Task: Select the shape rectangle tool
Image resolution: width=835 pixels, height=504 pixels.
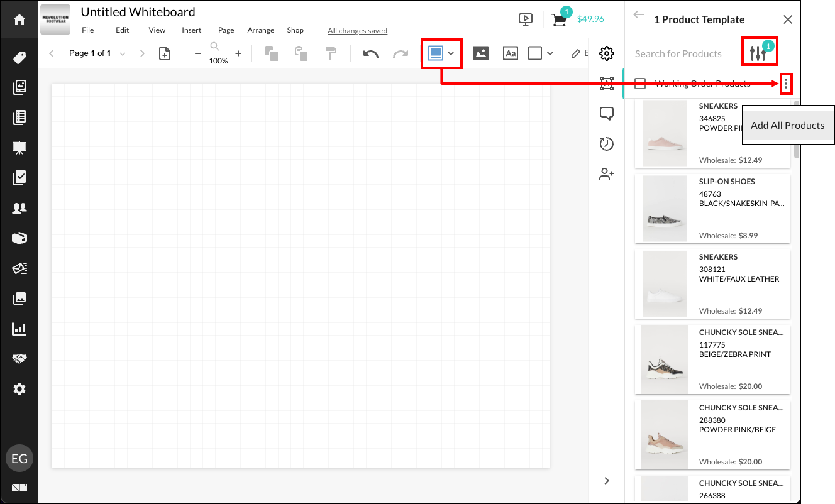Action: [535, 53]
